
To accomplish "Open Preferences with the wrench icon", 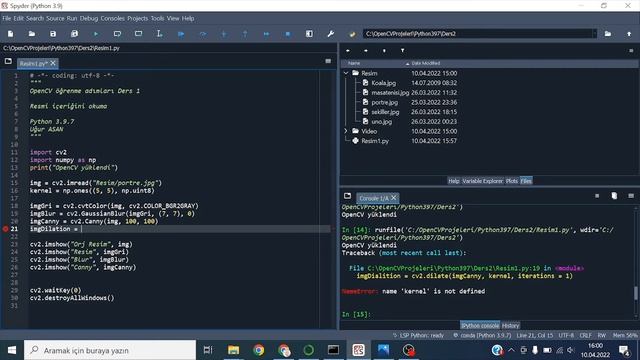I will coord(331,34).
